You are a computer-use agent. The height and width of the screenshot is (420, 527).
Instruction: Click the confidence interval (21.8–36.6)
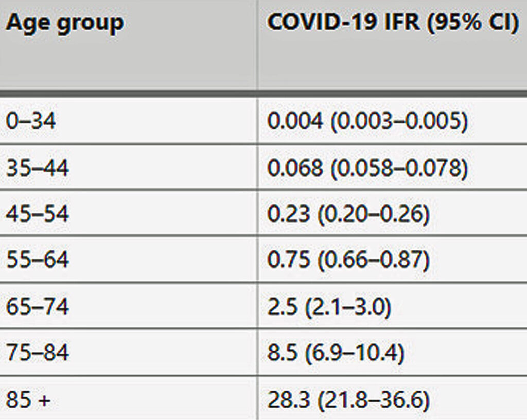point(373,399)
